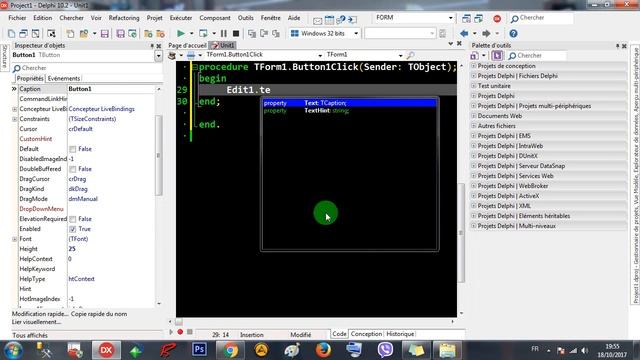Select Text: TCaption in code completion
640x360 pixels.
coord(349,103)
